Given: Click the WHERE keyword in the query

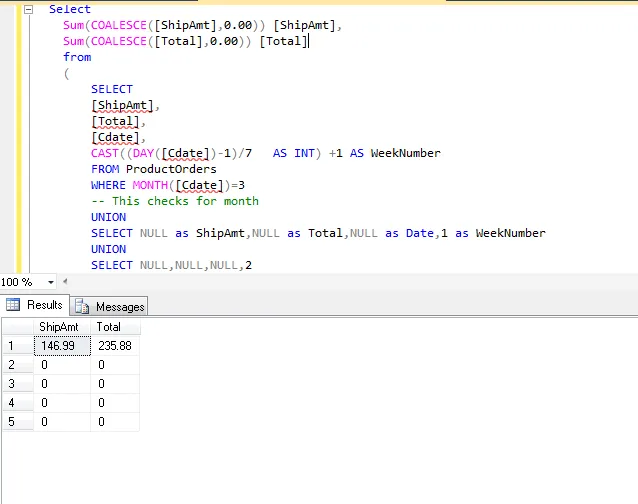Looking at the screenshot, I should point(108,185).
